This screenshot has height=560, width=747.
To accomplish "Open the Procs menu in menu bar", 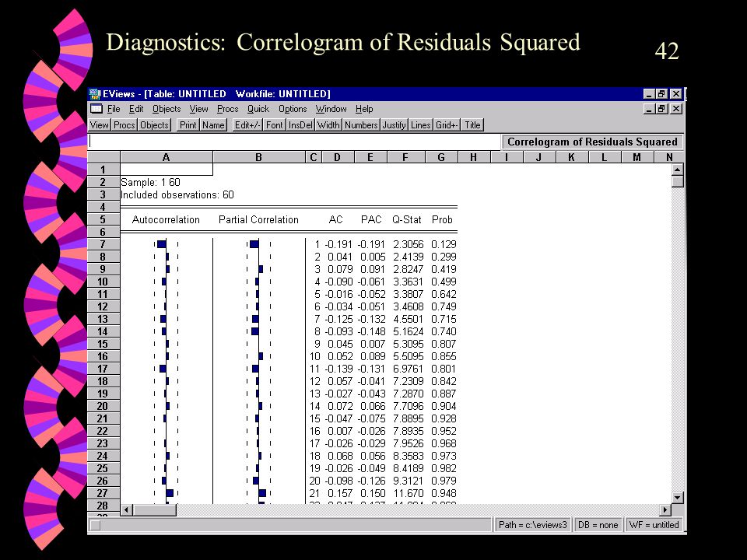I will (227, 109).
